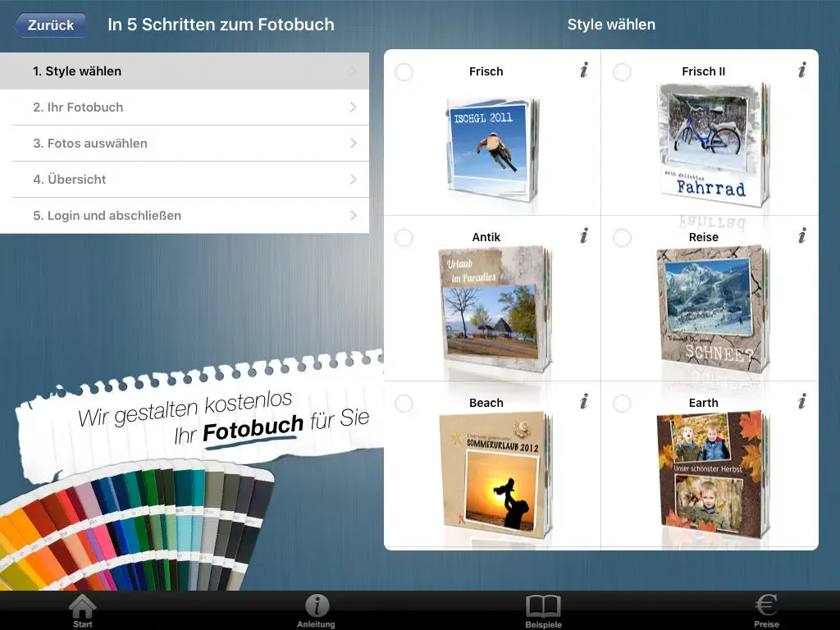Tap the ISCHGL 2011 book cover

click(x=492, y=149)
